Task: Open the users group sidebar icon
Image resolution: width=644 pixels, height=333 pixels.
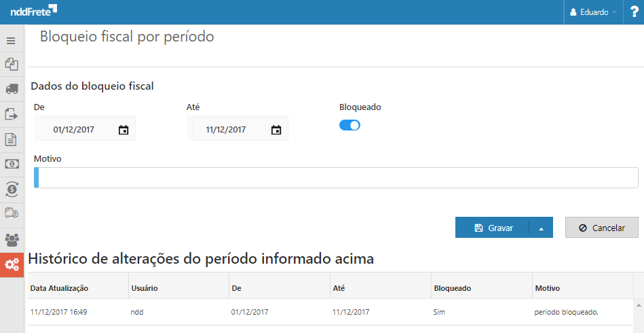Action: [x=12, y=240]
